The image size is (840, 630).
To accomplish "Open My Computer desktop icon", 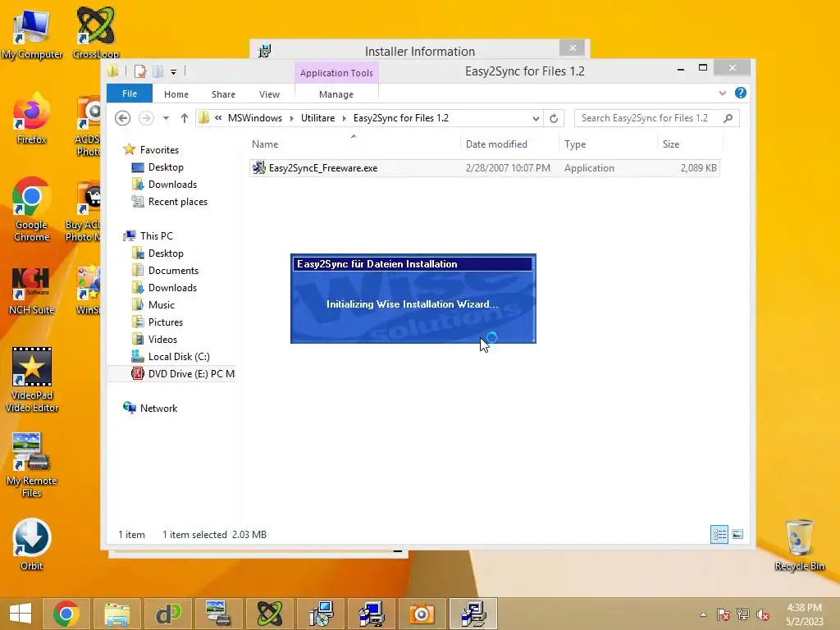I will tap(32, 32).
